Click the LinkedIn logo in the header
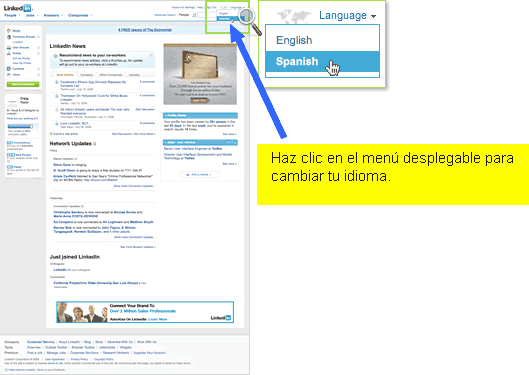529x375 pixels. [x=18, y=8]
